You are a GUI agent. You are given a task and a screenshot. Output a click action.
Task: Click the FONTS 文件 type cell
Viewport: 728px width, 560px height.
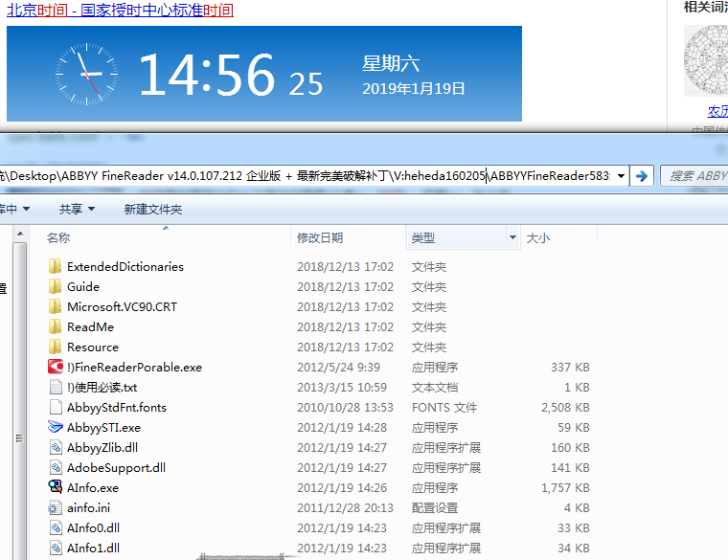pos(444,408)
